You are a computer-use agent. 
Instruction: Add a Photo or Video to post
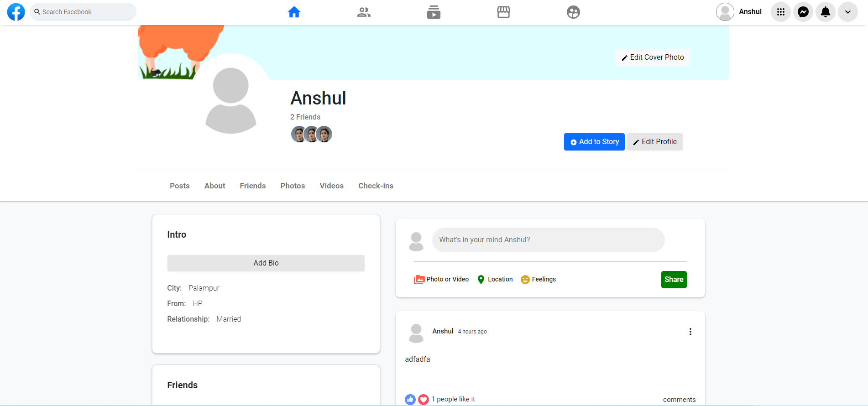pos(441,280)
